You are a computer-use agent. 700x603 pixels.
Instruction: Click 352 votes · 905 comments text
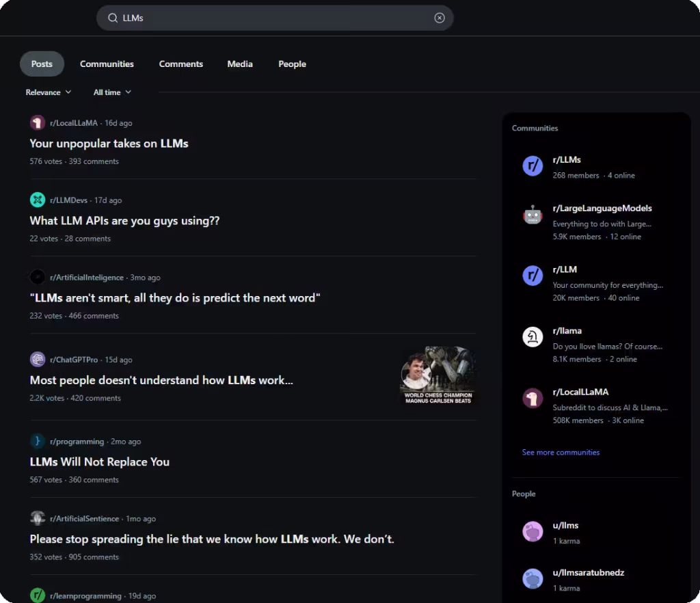74,557
